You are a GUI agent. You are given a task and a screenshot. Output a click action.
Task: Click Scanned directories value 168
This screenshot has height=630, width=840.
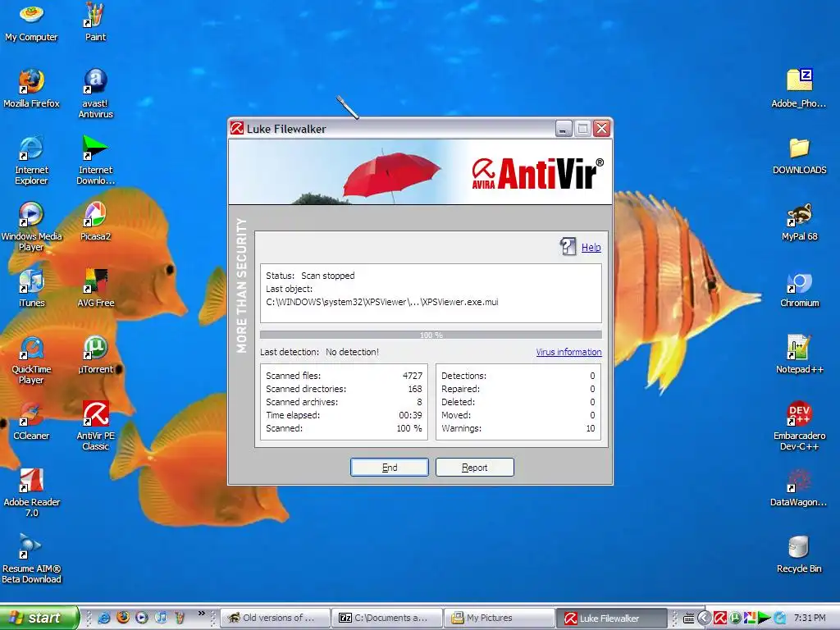pos(415,389)
